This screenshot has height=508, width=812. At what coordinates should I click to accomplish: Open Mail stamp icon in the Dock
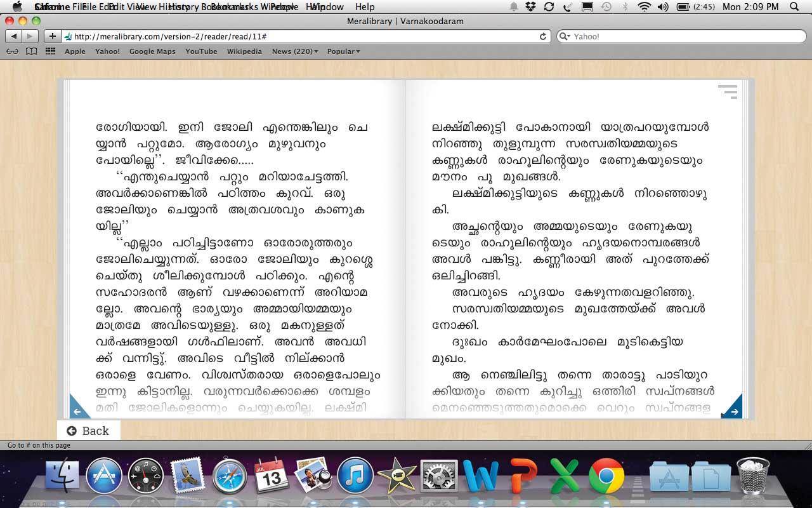[187, 476]
